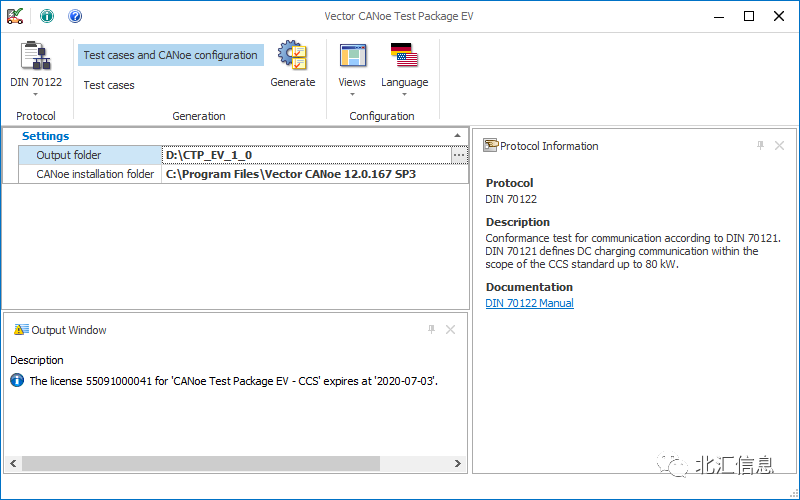The height and width of the screenshot is (500, 800).
Task: Select the license expiry message row
Action: [234, 381]
